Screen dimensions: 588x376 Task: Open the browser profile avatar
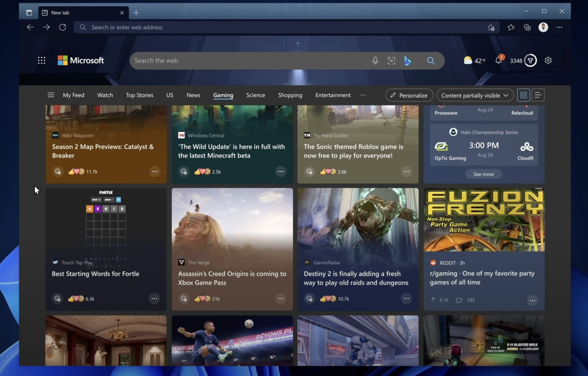pyautogui.click(x=543, y=27)
